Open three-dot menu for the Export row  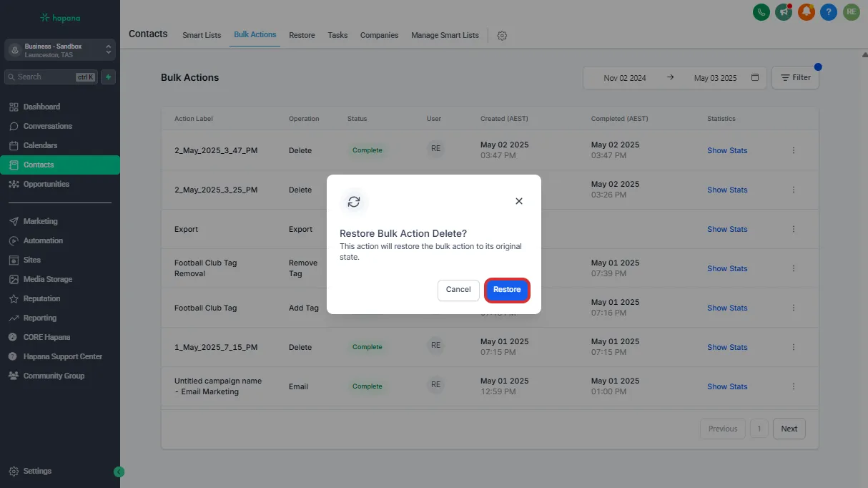click(793, 229)
